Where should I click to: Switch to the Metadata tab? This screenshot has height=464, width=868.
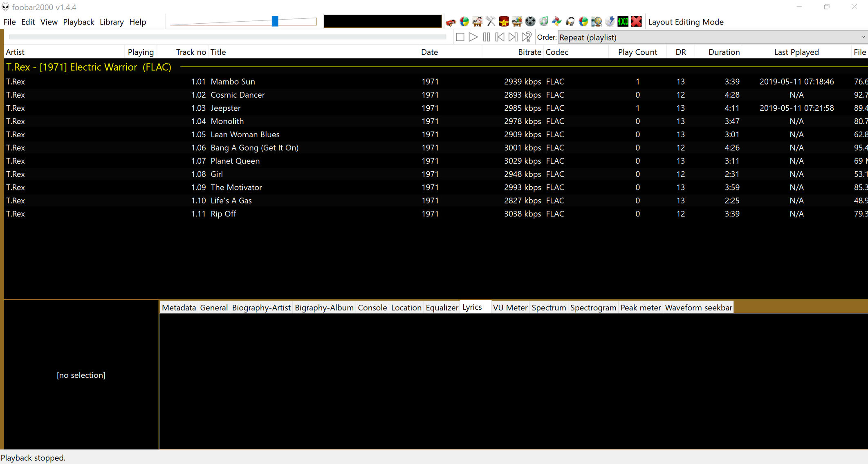point(179,308)
